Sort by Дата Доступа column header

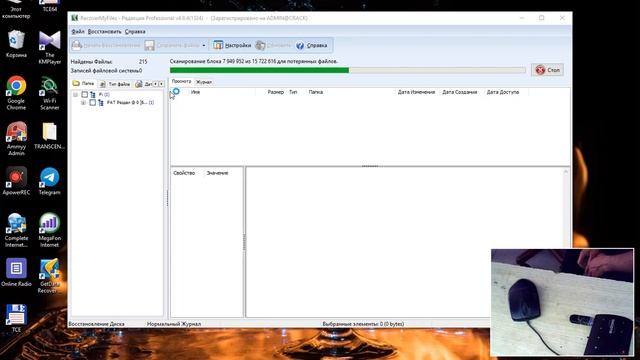click(x=503, y=92)
